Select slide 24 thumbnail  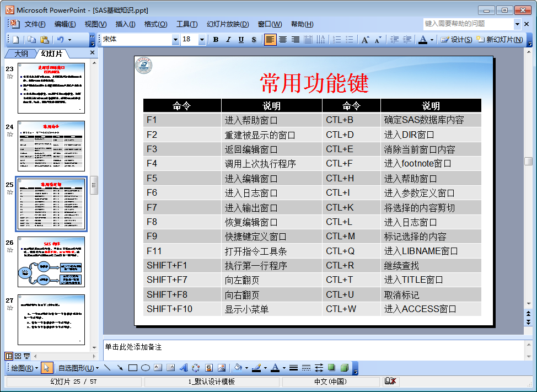point(51,146)
